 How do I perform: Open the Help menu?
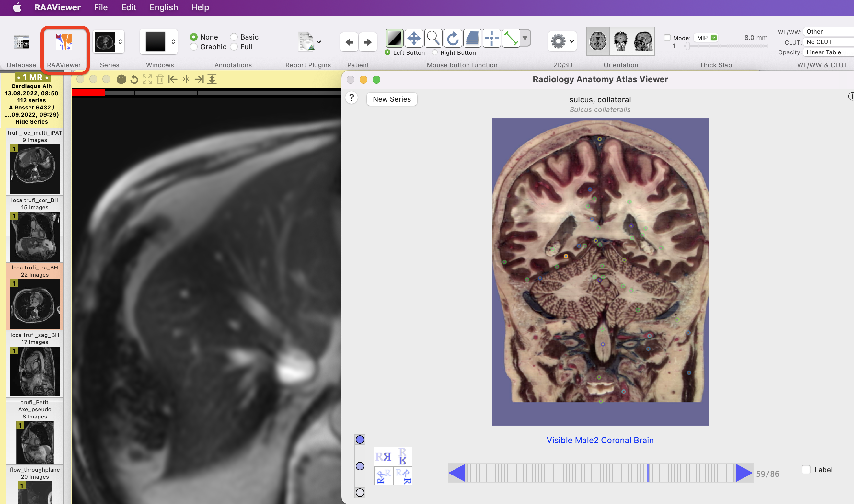click(200, 7)
